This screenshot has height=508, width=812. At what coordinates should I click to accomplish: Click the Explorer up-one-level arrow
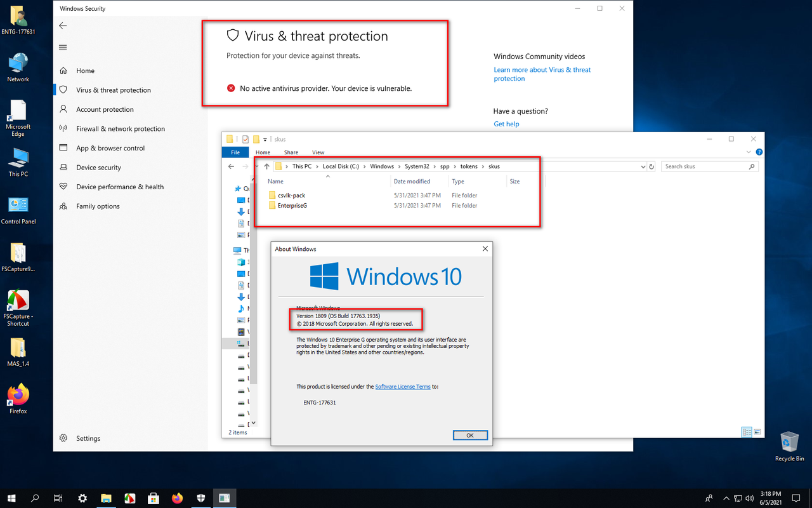(267, 166)
